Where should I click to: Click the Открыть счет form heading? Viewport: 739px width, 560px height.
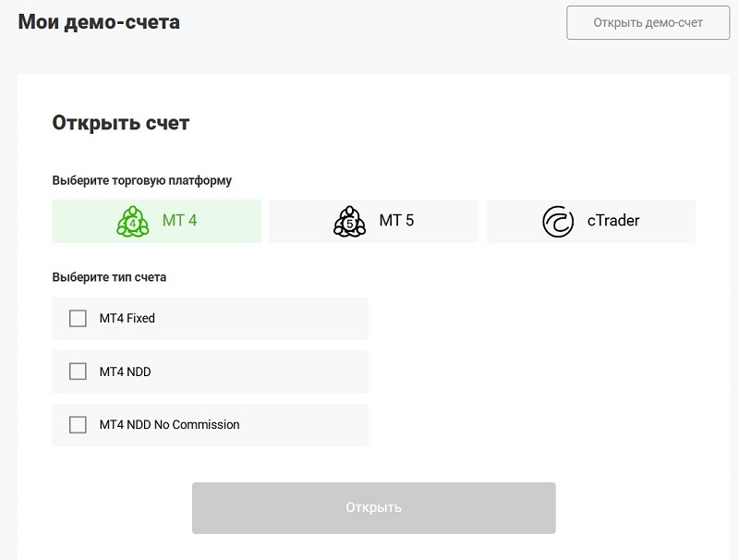point(121,123)
